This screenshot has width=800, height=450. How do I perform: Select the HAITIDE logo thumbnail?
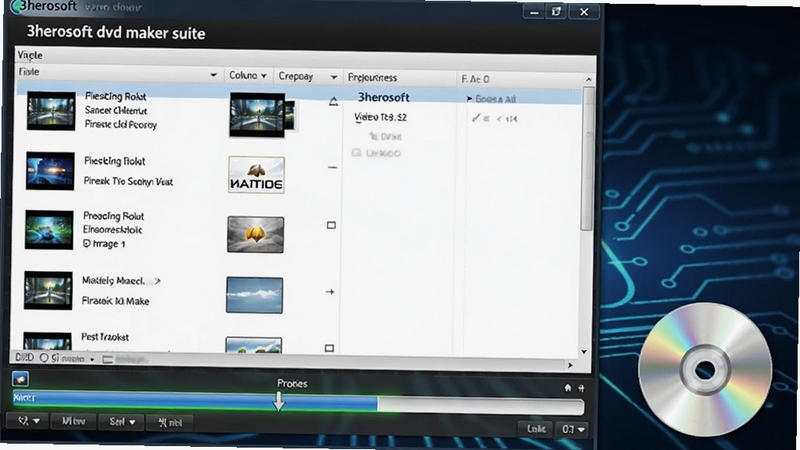click(x=256, y=175)
